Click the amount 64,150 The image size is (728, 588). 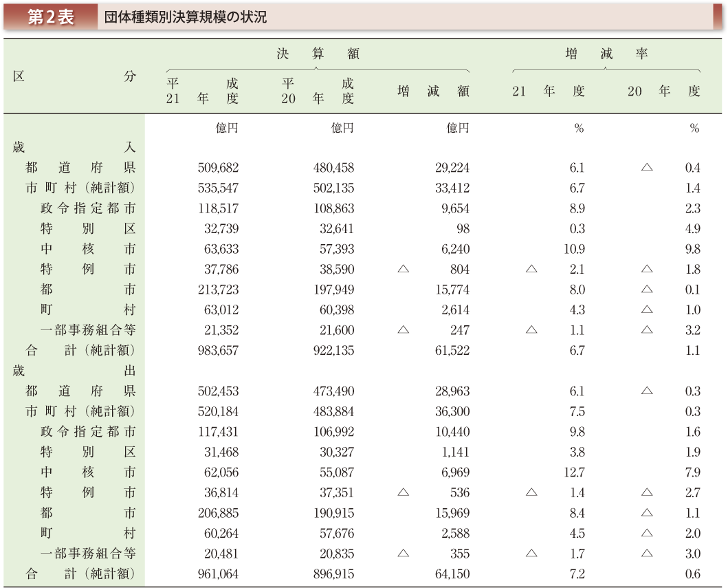452,574
